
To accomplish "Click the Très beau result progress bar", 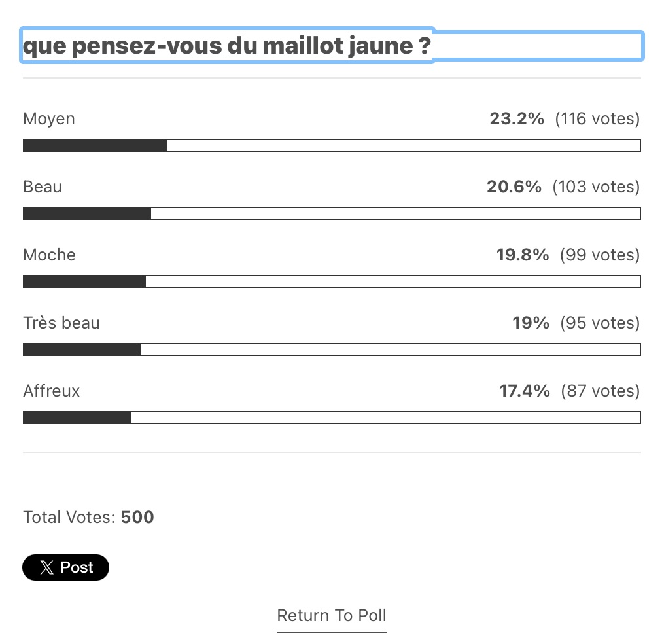I will pyautogui.click(x=332, y=349).
